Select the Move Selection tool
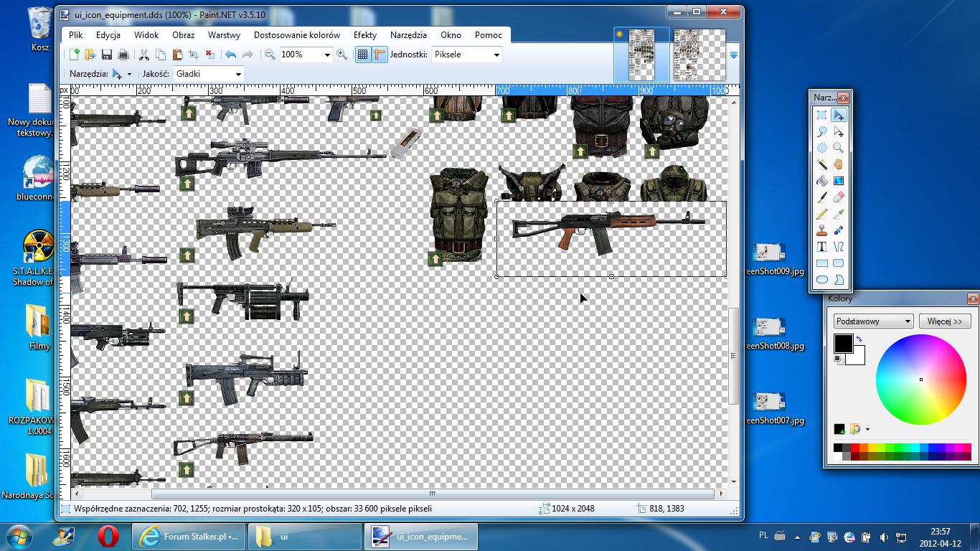Image resolution: width=980 pixels, height=551 pixels. click(838, 131)
